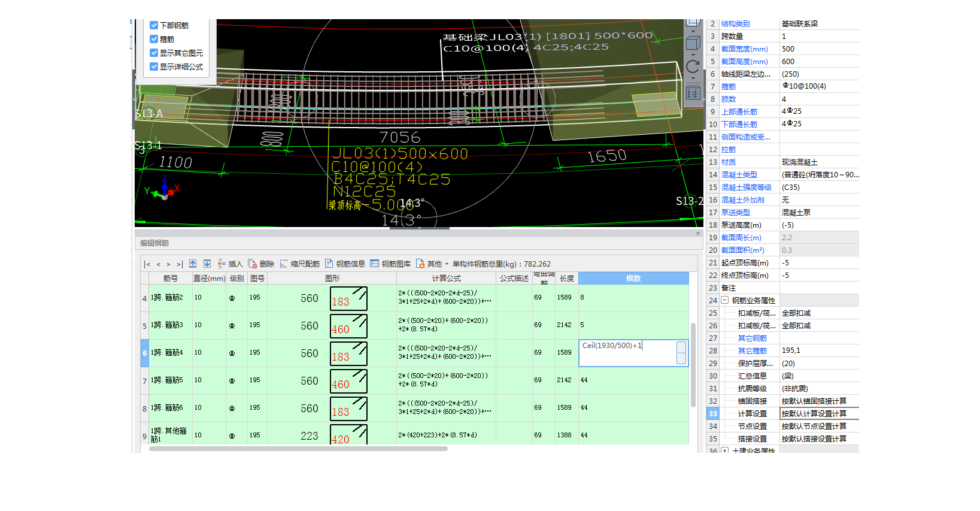This screenshot has width=980, height=511.
Task: Click 计算设置 value 按默认计算设置计算
Action: point(819,414)
